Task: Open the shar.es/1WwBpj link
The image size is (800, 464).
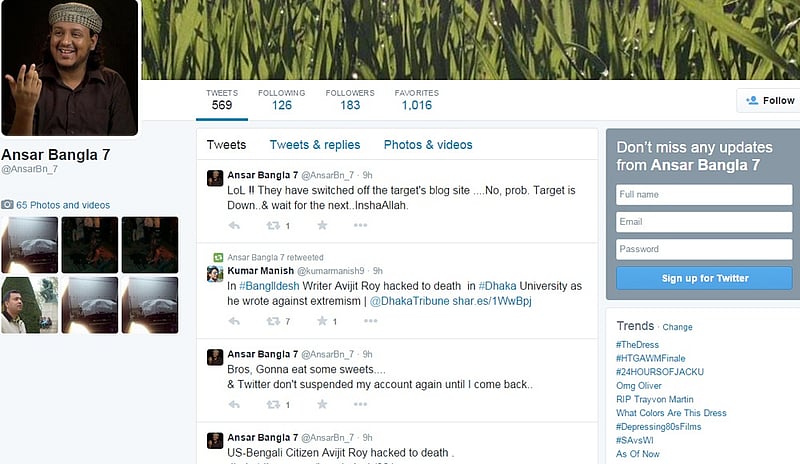Action: (492, 301)
